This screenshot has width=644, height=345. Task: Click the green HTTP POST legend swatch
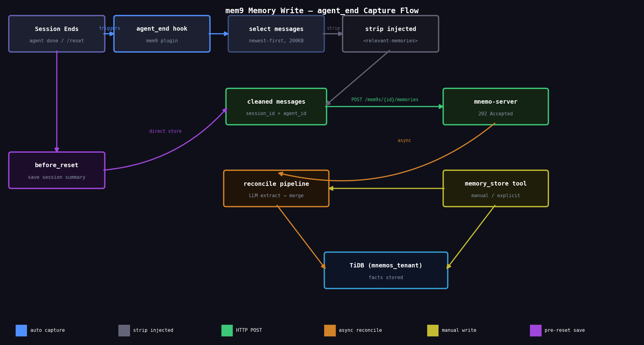[x=227, y=330]
